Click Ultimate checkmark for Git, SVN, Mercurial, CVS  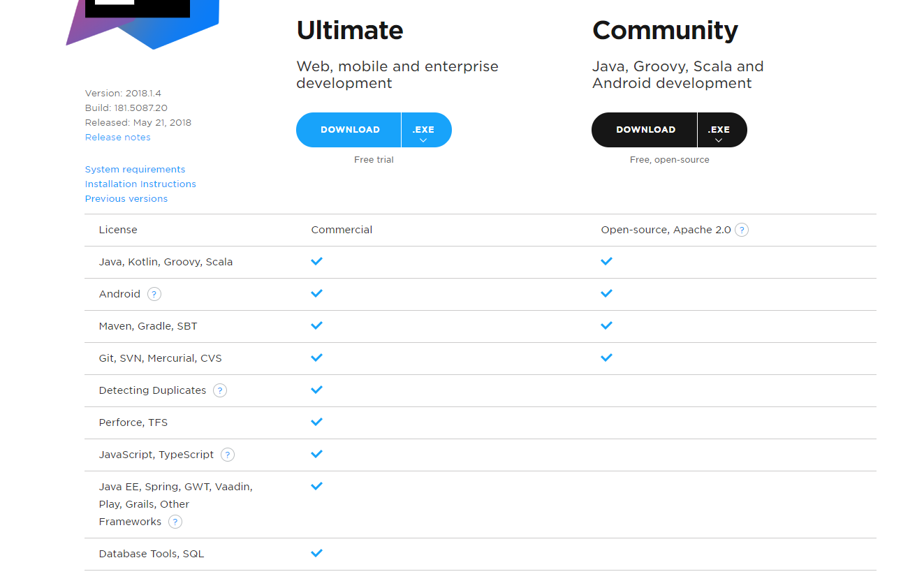(316, 358)
